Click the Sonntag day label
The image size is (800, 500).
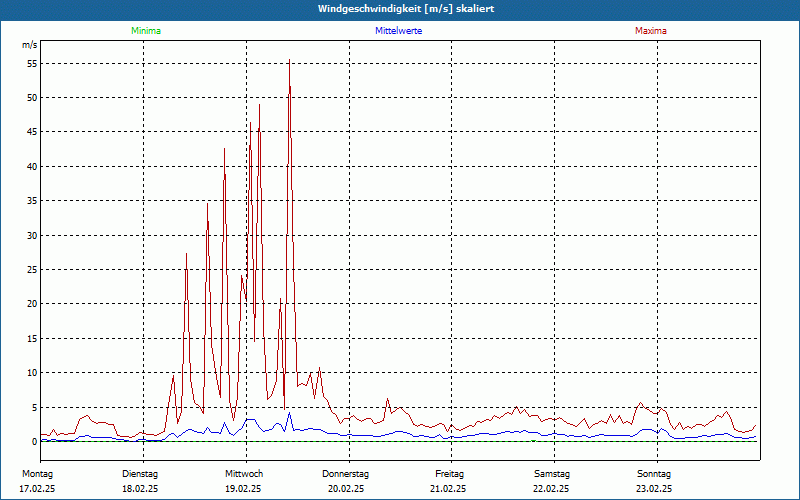(x=654, y=474)
